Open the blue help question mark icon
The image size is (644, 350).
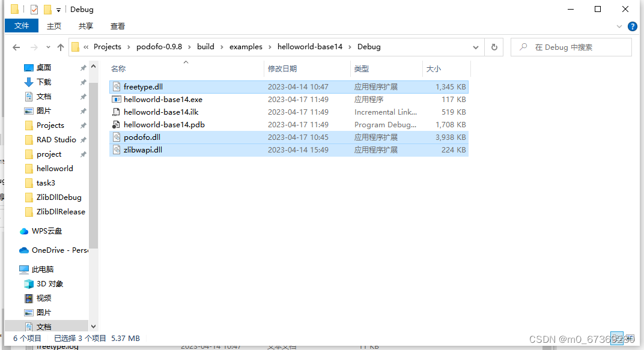[633, 26]
